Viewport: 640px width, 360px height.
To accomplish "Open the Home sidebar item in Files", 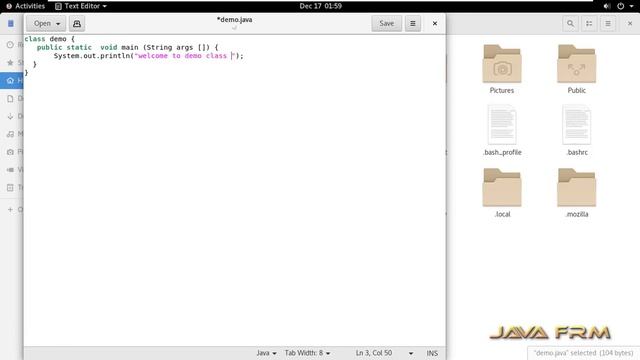I will 12,80.
